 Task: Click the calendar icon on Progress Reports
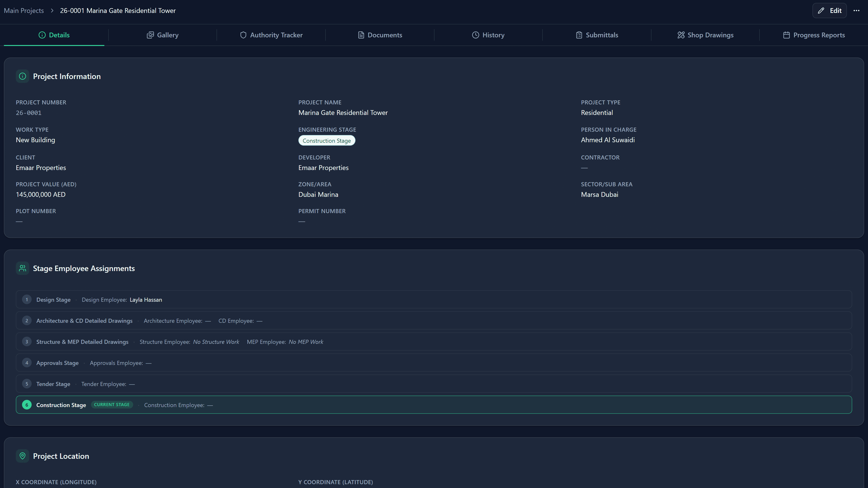(x=787, y=35)
